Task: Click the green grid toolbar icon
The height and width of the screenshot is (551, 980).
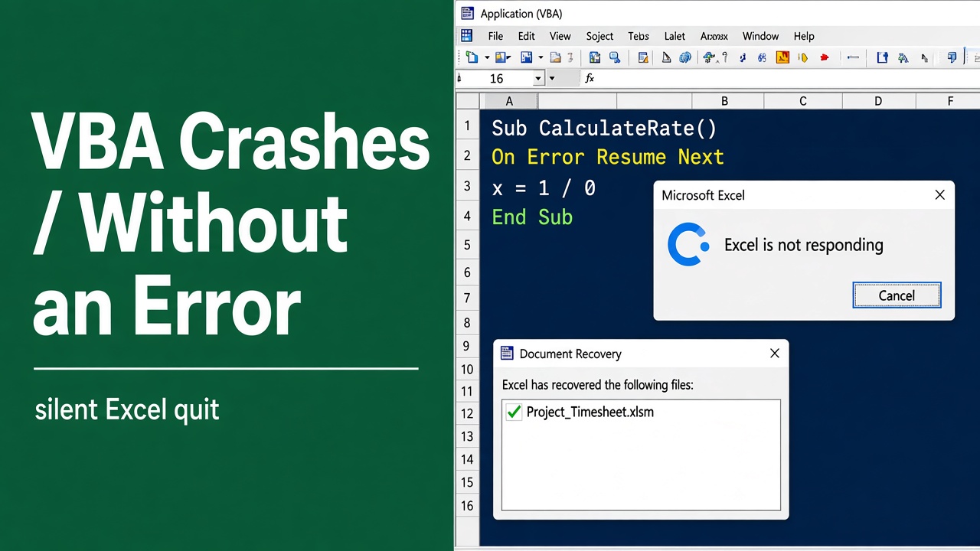Action: [595, 57]
